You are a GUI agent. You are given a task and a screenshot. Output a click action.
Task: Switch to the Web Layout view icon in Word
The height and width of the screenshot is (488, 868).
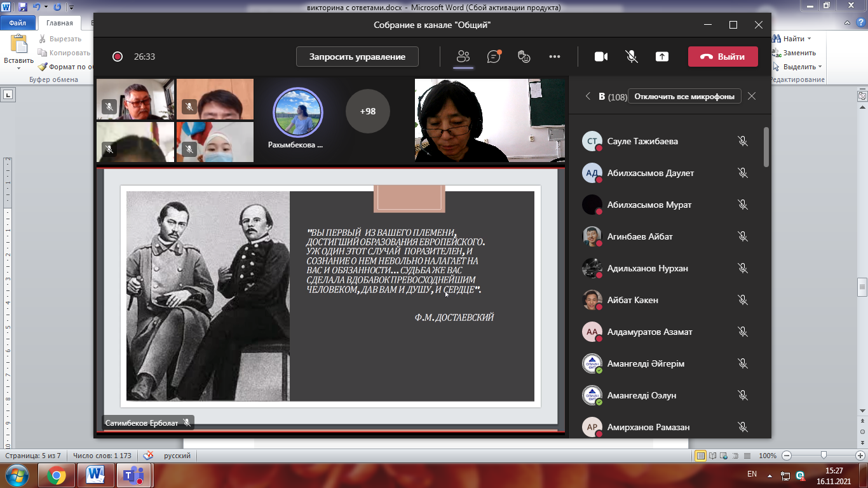coord(722,456)
